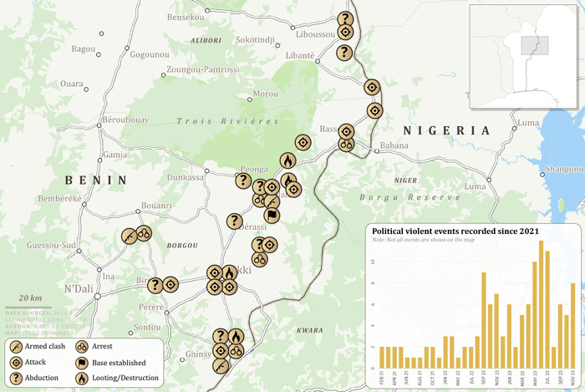Select the Attack icon in the legend
Image resolution: width=585 pixels, height=392 pixels.
[x=16, y=362]
